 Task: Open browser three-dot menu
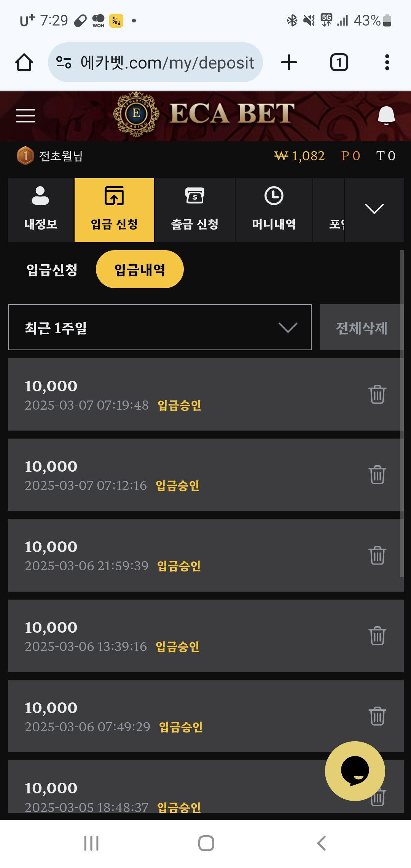point(387,62)
